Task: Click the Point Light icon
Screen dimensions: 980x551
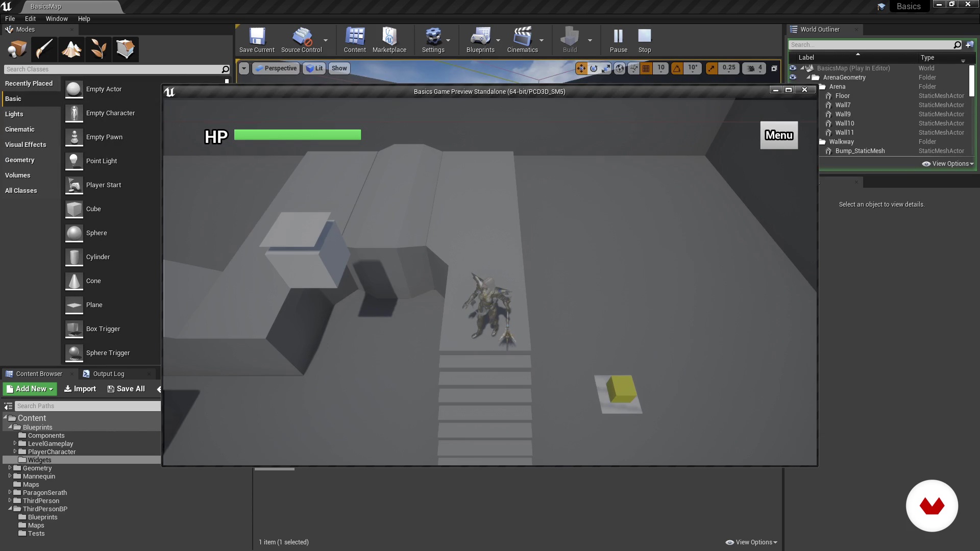Action: [x=74, y=161]
